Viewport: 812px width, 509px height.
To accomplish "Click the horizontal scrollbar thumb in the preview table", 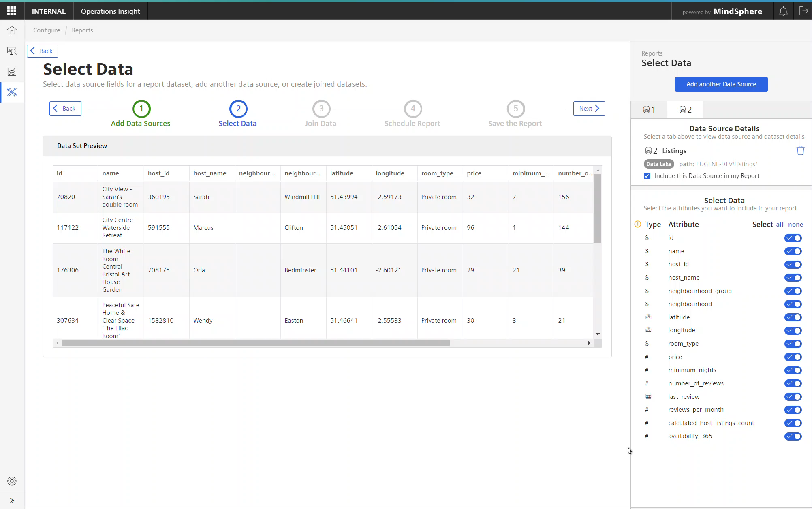I will pyautogui.click(x=255, y=343).
